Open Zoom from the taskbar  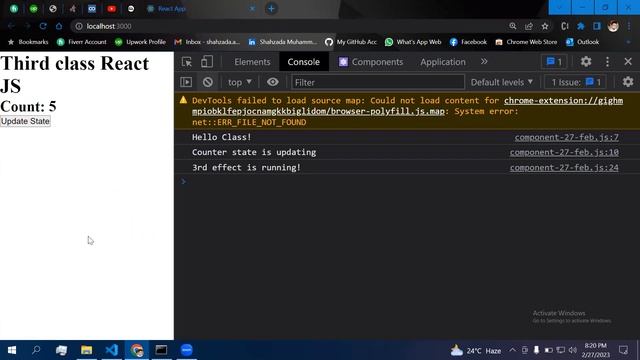[x=187, y=350]
